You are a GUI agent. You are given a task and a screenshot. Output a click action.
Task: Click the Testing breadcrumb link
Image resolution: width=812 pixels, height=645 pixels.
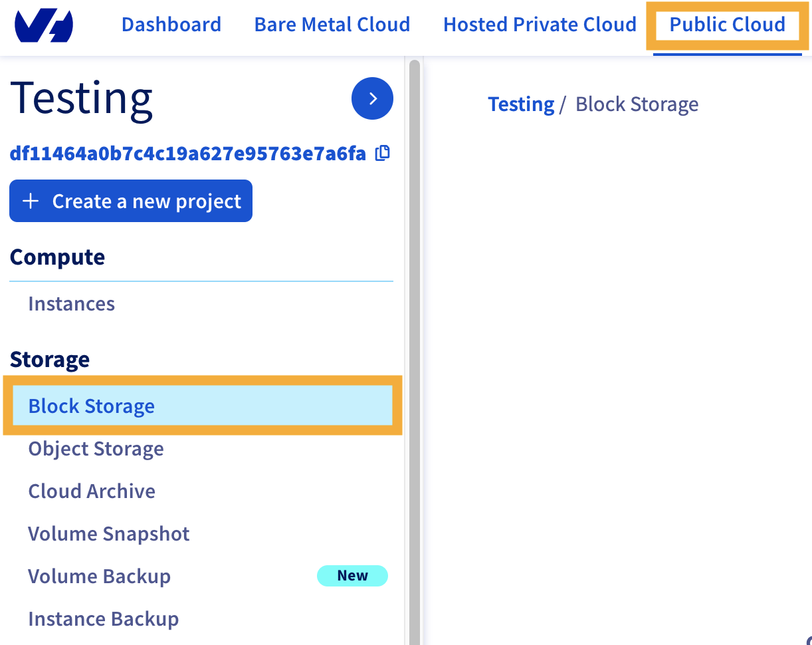521,104
